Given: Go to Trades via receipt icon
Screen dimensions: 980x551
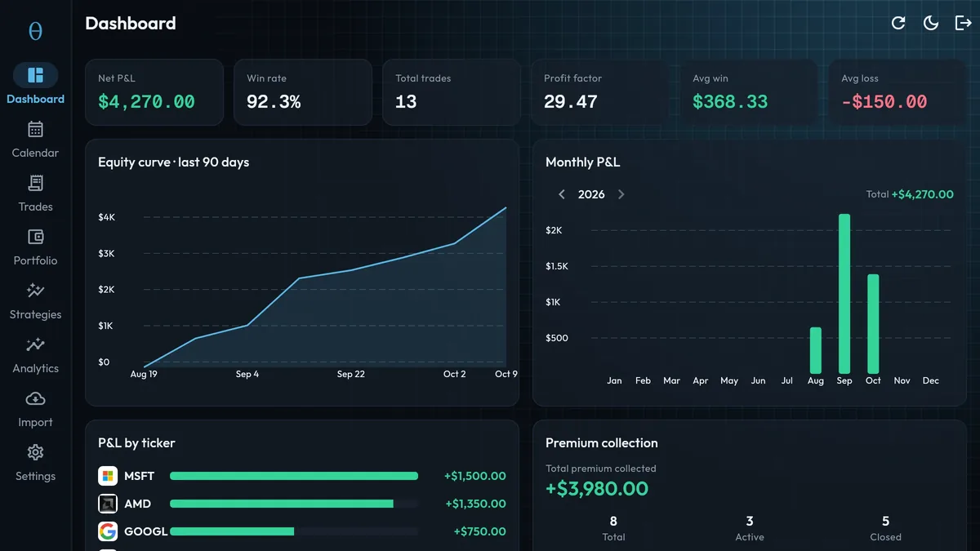Looking at the screenshot, I should click(35, 183).
